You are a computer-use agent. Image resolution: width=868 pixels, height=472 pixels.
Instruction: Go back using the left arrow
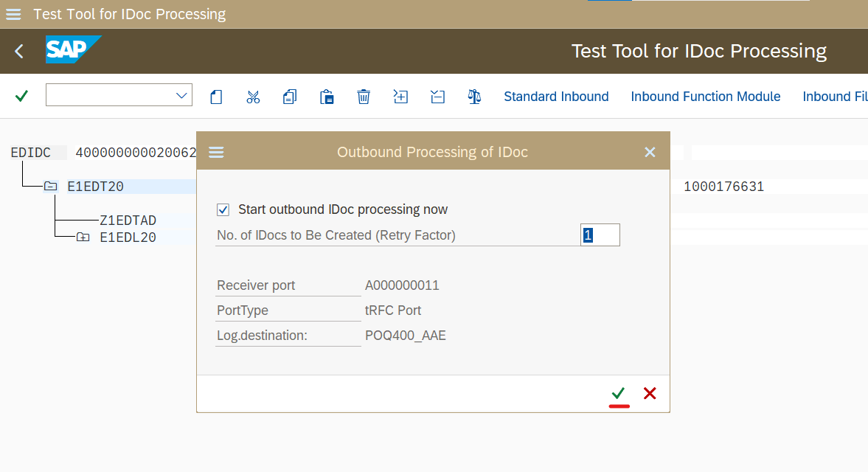pyautogui.click(x=19, y=51)
